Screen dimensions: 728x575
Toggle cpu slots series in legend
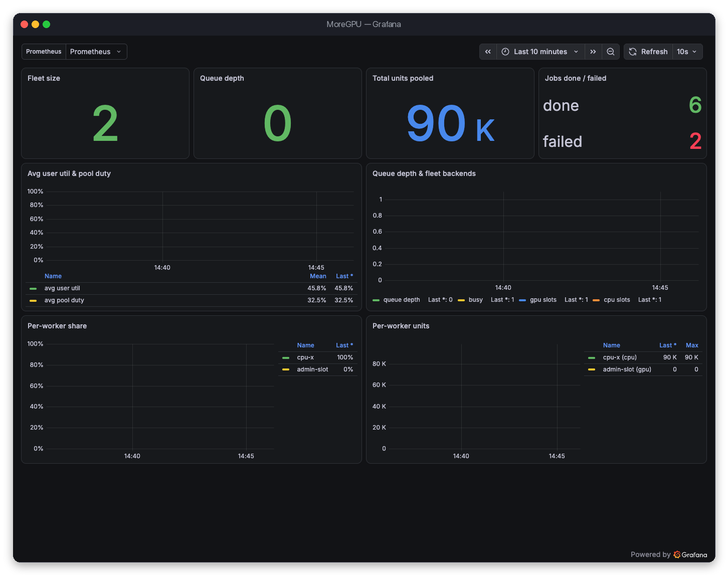point(617,300)
